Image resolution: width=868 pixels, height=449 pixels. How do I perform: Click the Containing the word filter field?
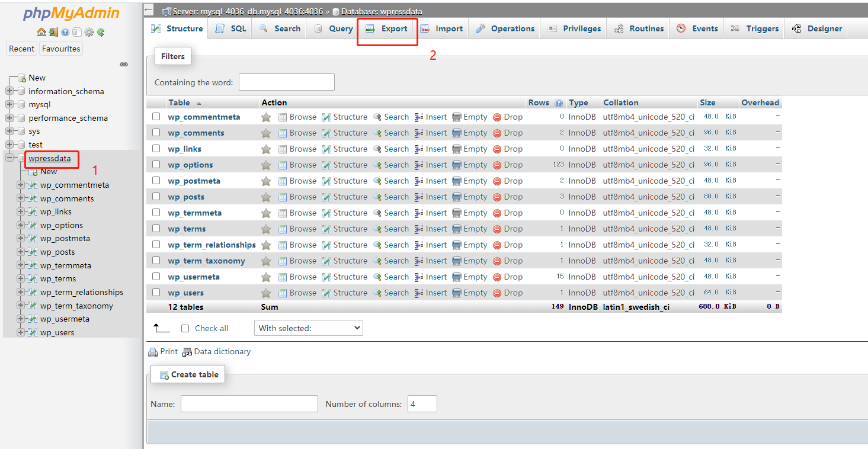[286, 82]
